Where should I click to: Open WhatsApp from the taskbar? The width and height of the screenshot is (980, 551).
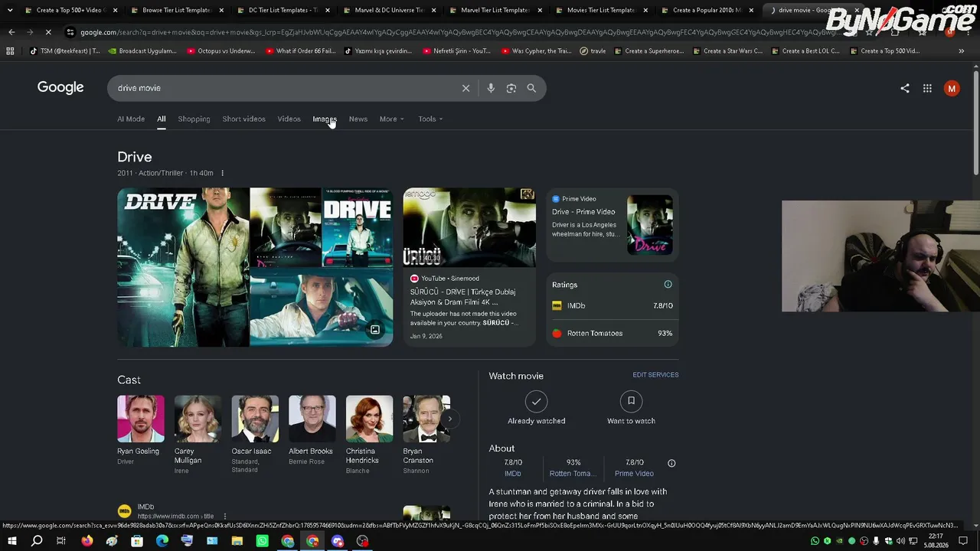(262, 541)
